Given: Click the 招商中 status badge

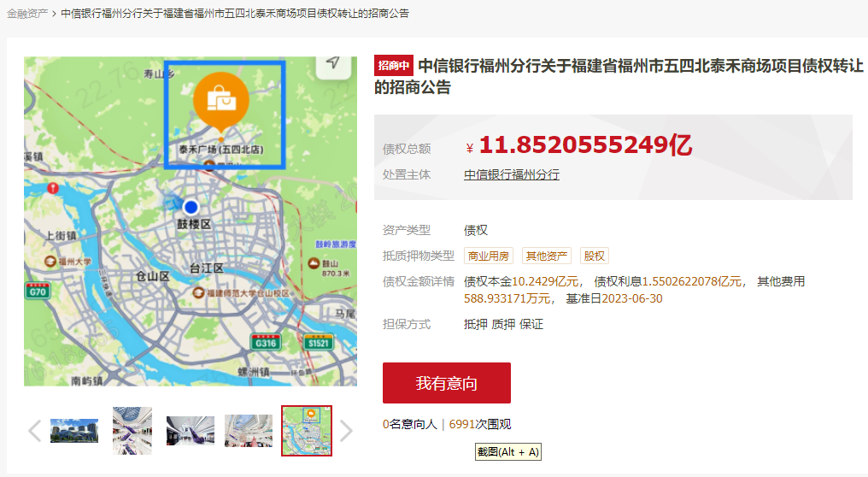Looking at the screenshot, I should (x=394, y=65).
